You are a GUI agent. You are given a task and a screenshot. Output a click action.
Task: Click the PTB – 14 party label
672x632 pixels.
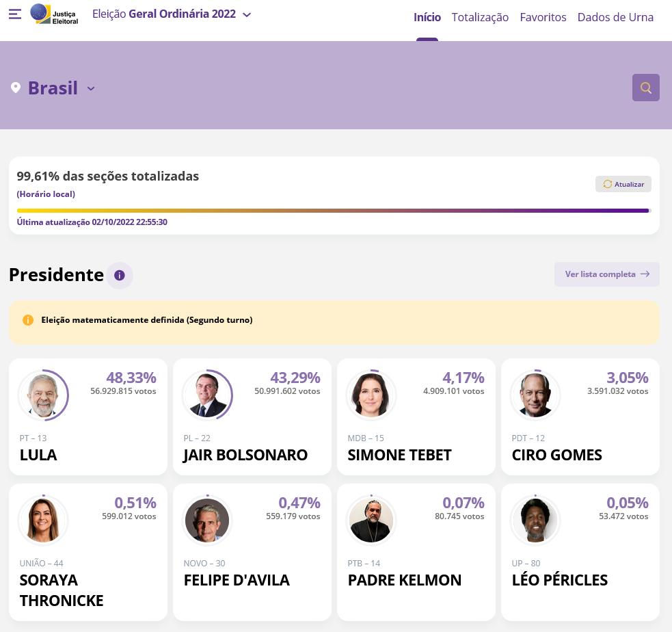(x=364, y=564)
